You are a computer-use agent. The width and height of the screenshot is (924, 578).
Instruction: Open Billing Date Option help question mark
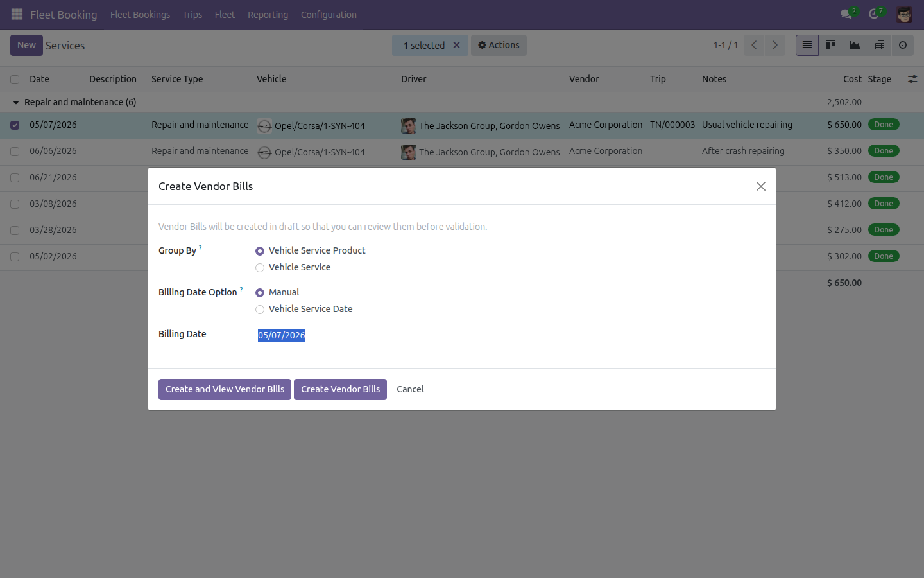click(241, 289)
